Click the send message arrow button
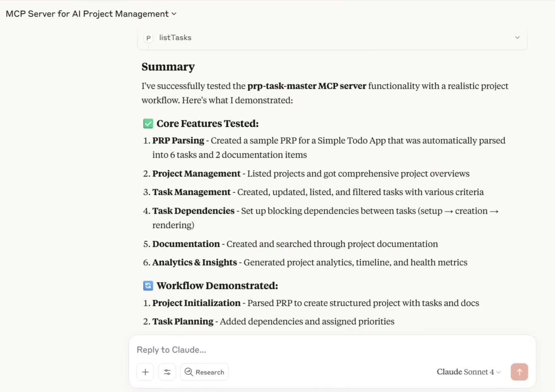The width and height of the screenshot is (555, 392). pyautogui.click(x=519, y=372)
